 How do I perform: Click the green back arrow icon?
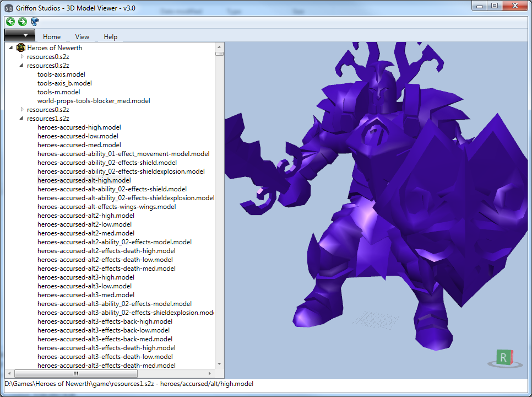tap(10, 22)
